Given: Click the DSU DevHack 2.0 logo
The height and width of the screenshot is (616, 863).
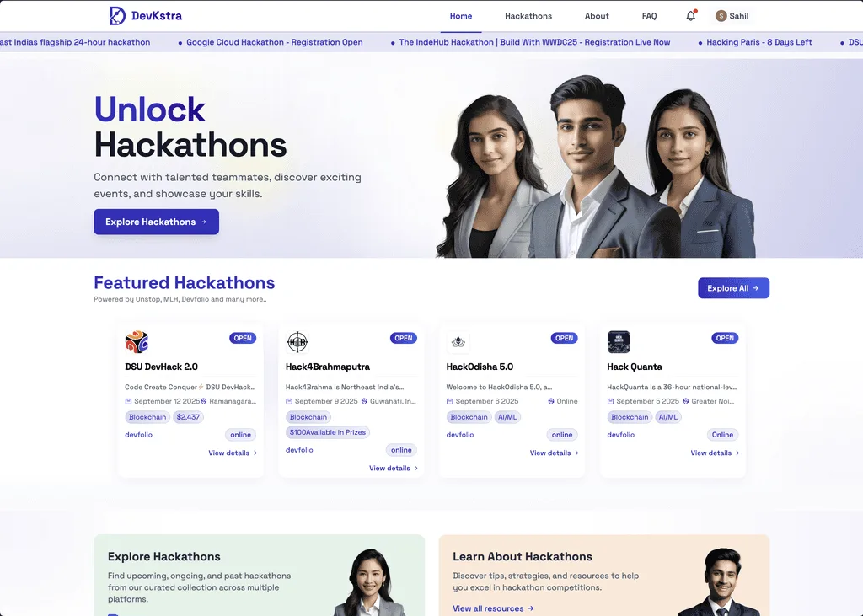Looking at the screenshot, I should coord(137,342).
